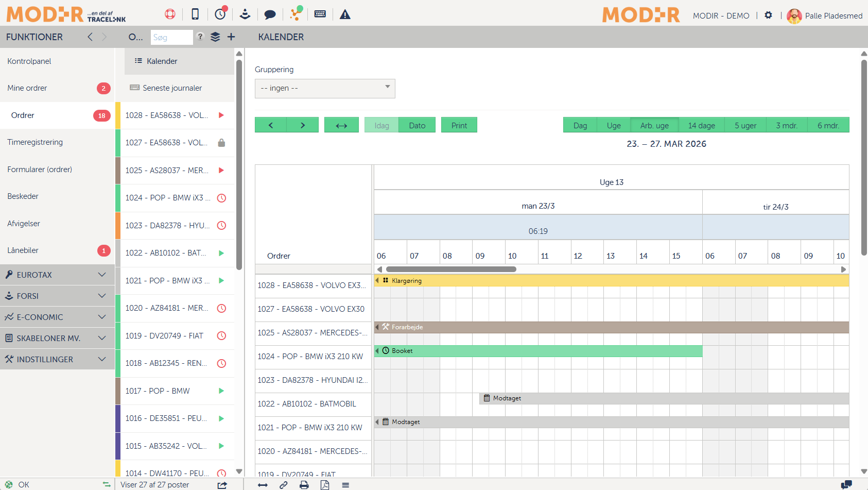Toggle the fit-width double arrow button
The height and width of the screenshot is (490, 868).
pyautogui.click(x=341, y=125)
